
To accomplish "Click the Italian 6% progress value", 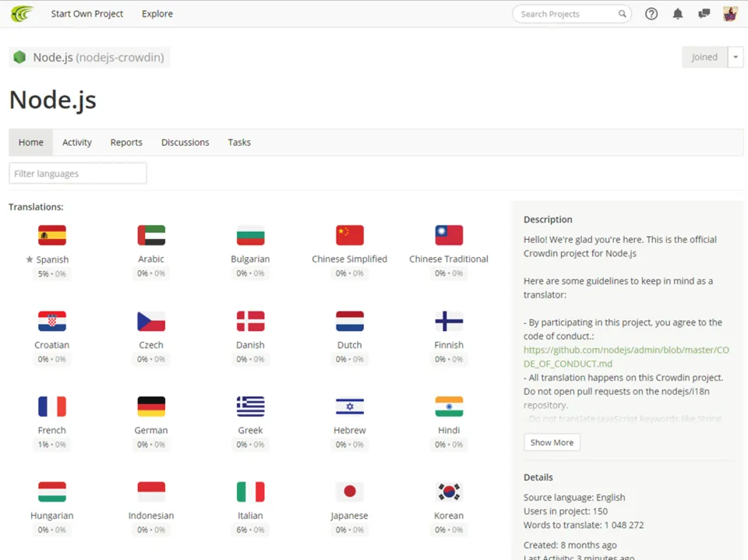I will (242, 530).
